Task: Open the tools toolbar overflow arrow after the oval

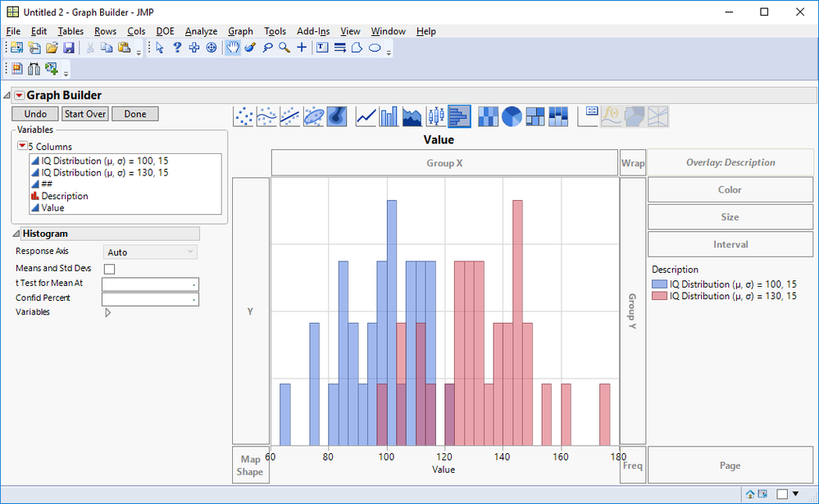Action: point(389,52)
